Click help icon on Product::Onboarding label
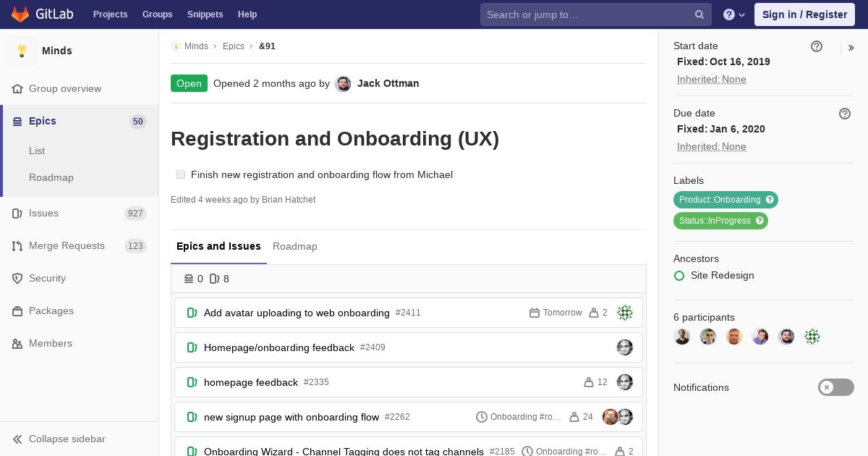The width and height of the screenshot is (868, 456). pos(770,200)
